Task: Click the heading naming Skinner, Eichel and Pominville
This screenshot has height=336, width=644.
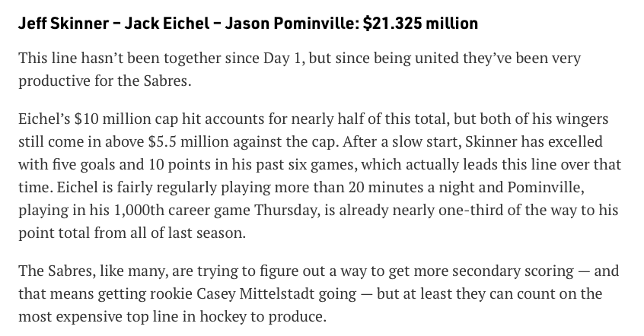Action: tap(248, 24)
